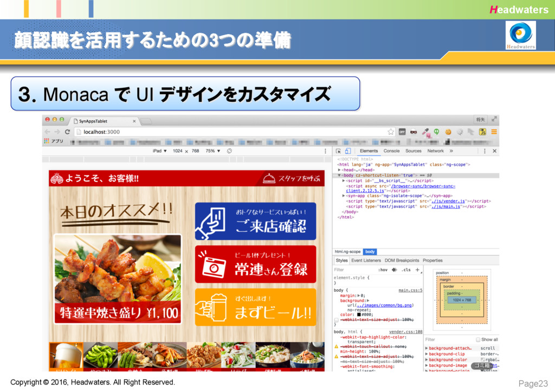The width and height of the screenshot is (555, 392).
Task: Expand the syn-app element node
Action: (343, 196)
